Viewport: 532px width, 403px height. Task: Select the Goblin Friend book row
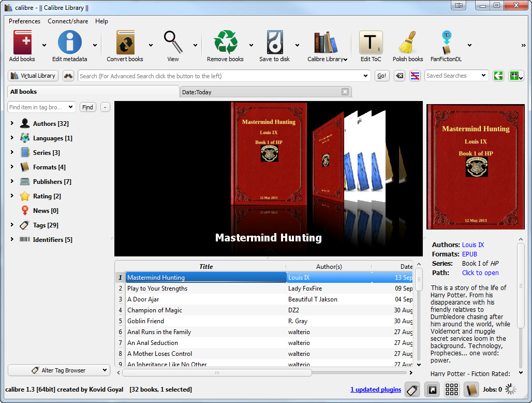(264, 321)
